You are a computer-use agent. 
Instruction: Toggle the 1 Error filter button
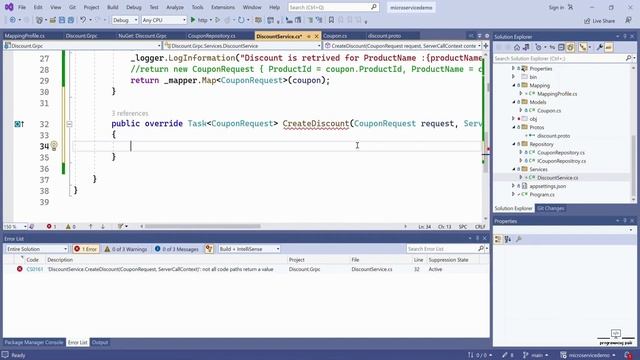(86, 249)
